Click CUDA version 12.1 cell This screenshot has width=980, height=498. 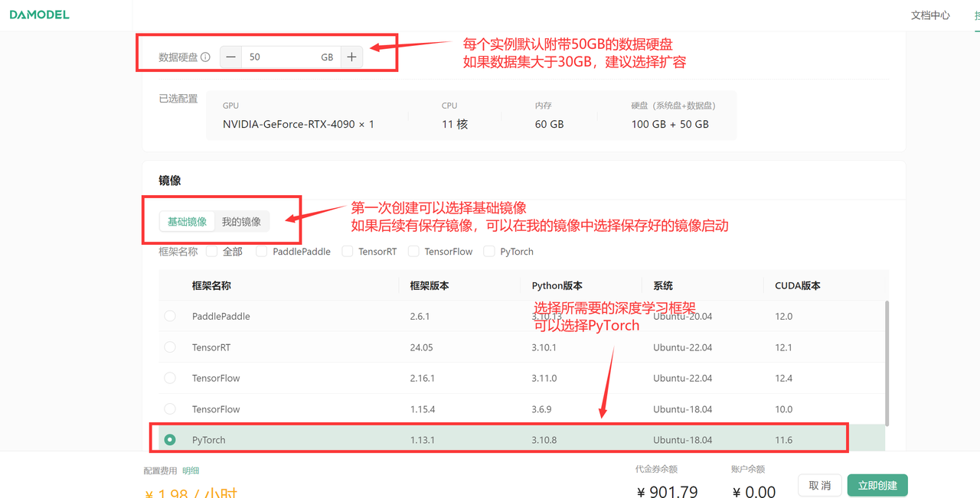coord(784,347)
